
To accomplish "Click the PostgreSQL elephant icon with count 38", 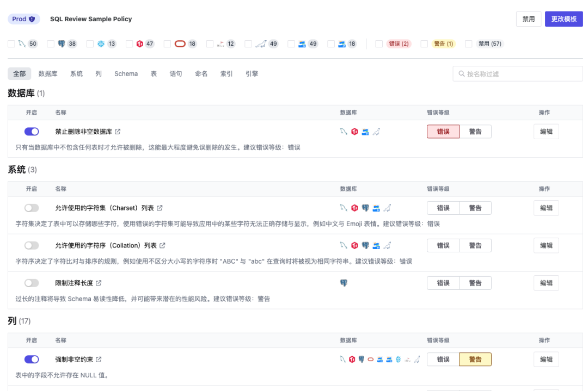I will [62, 44].
